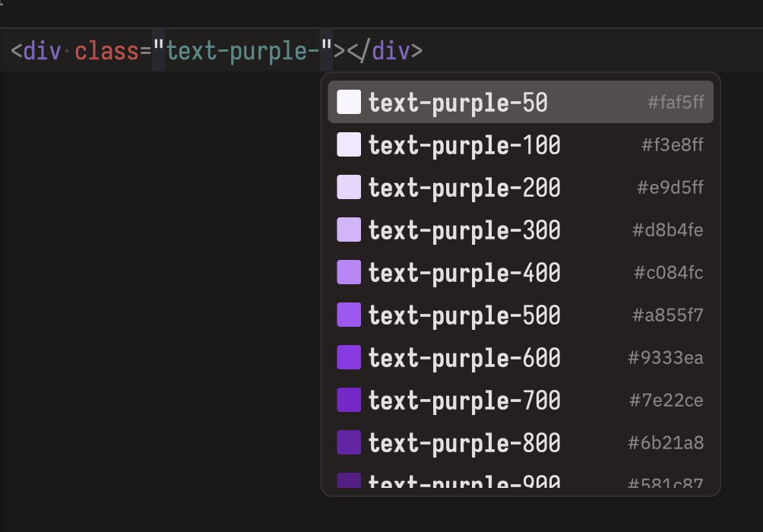The width and height of the screenshot is (763, 532).
Task: Select the text-purple-50 completion
Action: pyautogui.click(x=520, y=102)
